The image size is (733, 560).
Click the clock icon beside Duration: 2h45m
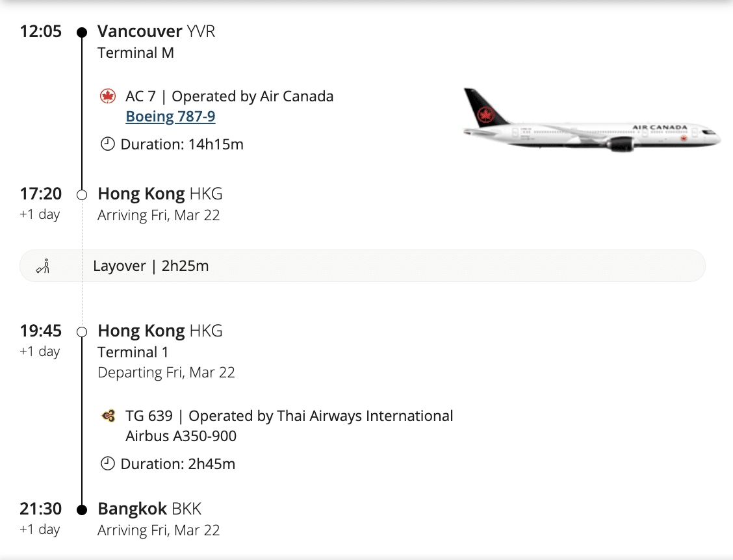point(108,464)
